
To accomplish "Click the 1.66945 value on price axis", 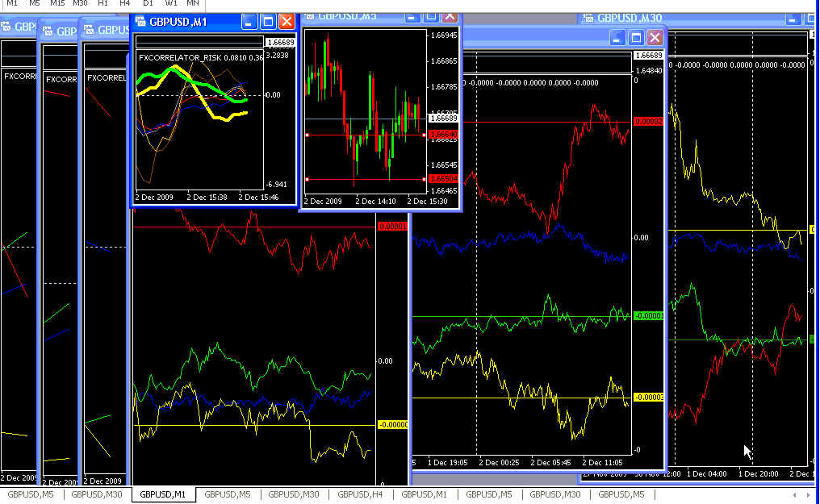I will (x=443, y=35).
